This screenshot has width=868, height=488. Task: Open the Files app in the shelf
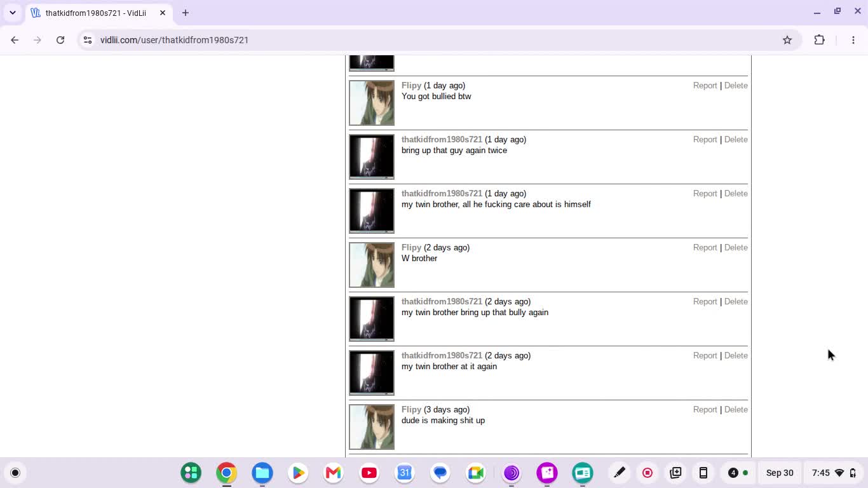262,473
